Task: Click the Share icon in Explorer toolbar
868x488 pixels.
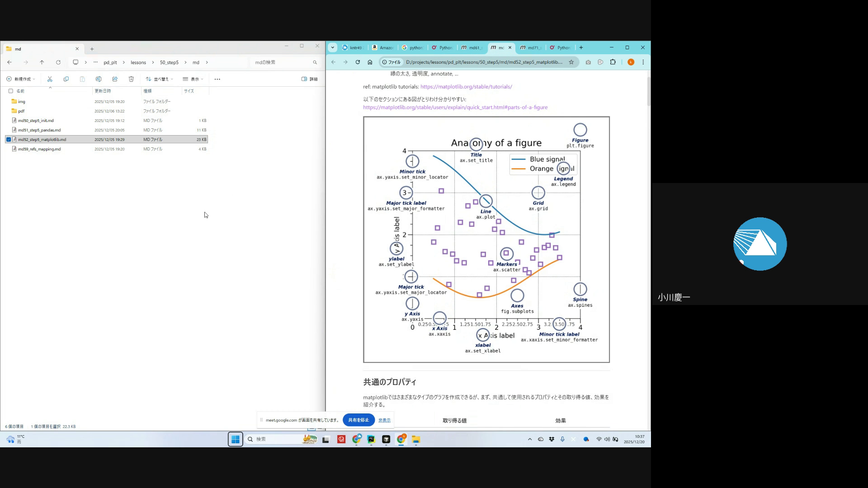Action: [115, 79]
